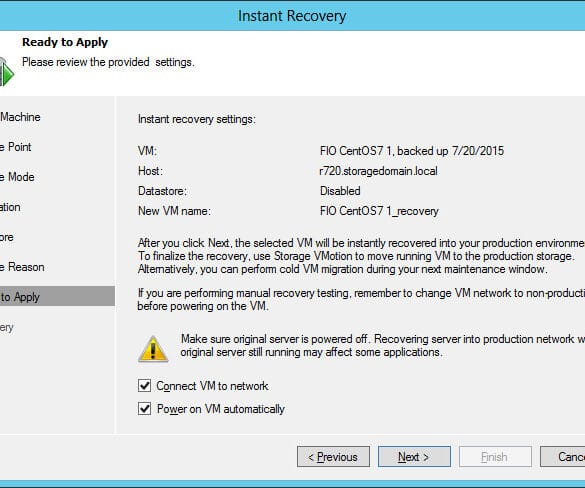Select the Restore Point step
The image size is (585, 488).
[16, 147]
